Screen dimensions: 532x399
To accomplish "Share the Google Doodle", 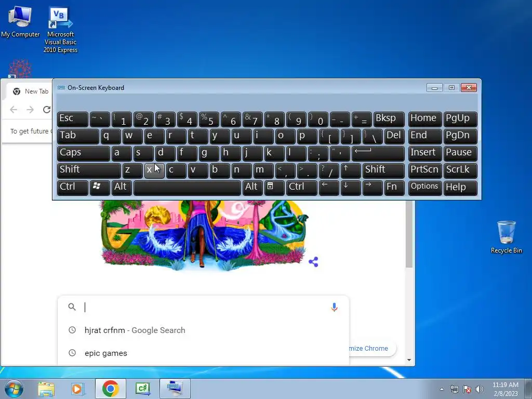I will tap(313, 262).
